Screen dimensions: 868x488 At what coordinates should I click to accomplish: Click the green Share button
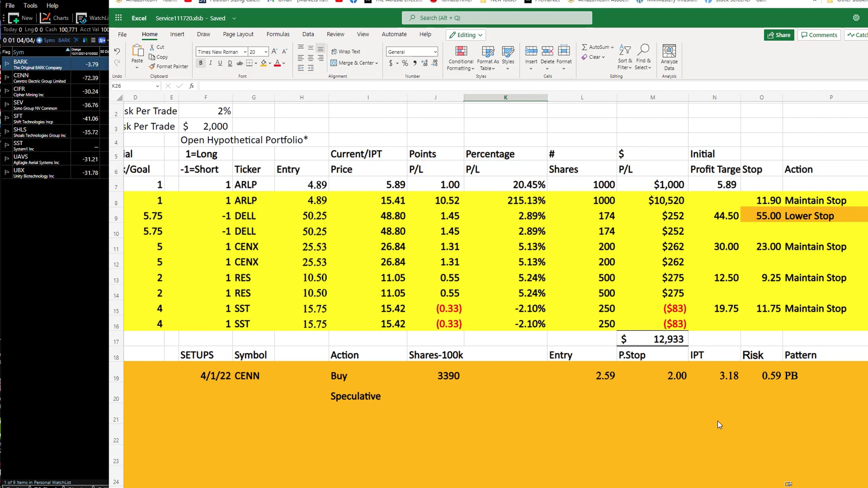pos(779,35)
